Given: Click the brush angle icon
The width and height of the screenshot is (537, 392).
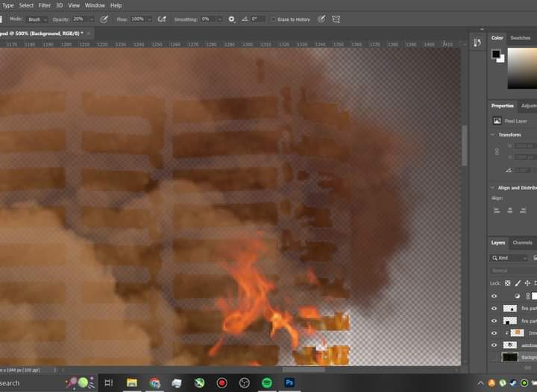Looking at the screenshot, I should (x=245, y=19).
